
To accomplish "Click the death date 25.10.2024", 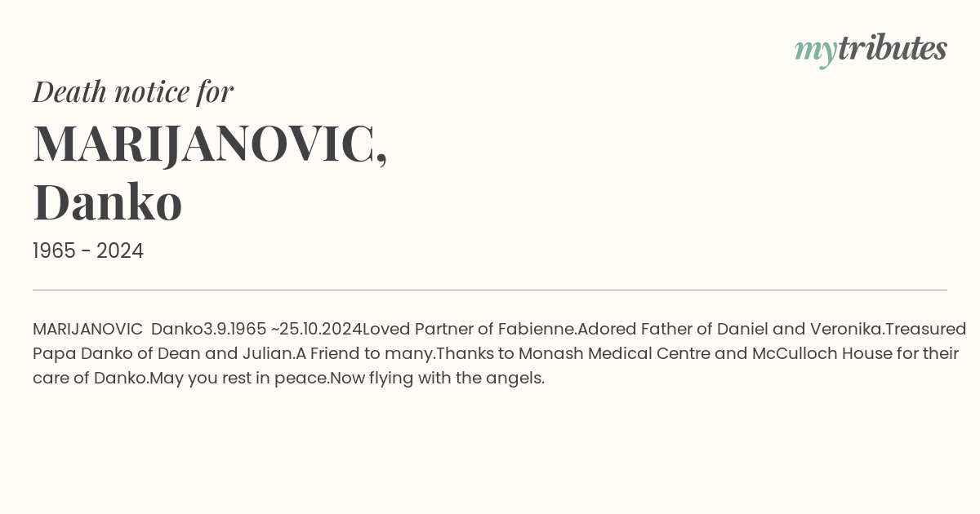I will click(x=321, y=330).
